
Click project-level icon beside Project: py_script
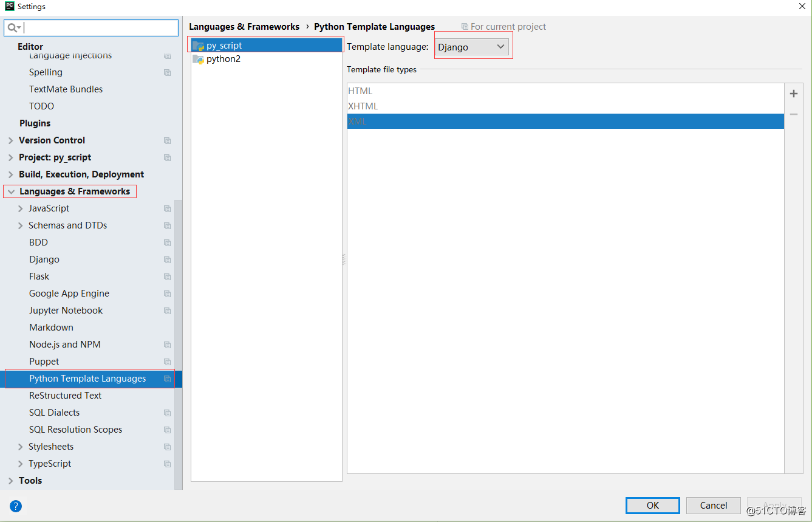[x=167, y=157]
